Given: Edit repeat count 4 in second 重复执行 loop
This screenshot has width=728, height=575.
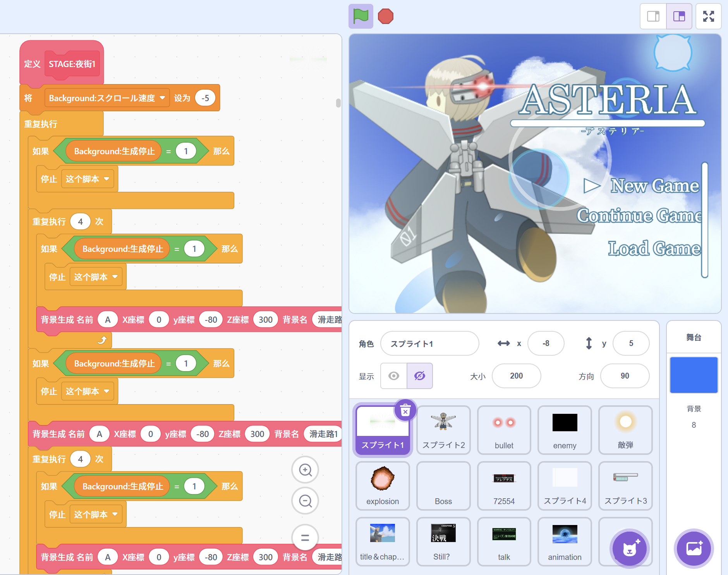Looking at the screenshot, I should 81,459.
